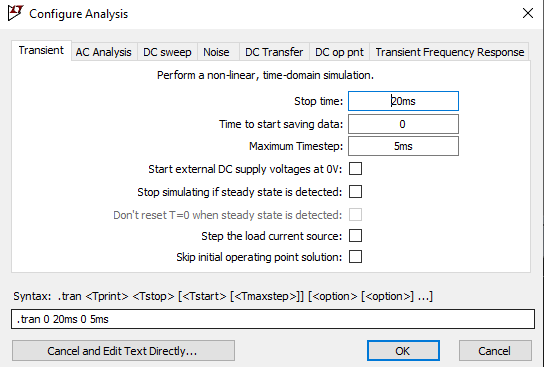Enable Start external DC supply voltages at 0V
The height and width of the screenshot is (367, 544).
pos(355,169)
